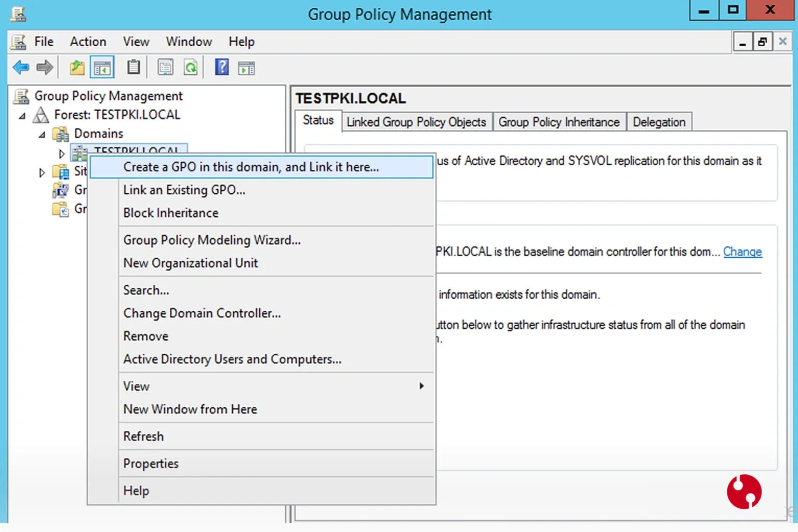Click the Up one level folder icon
The width and height of the screenshot is (798, 532).
77,67
